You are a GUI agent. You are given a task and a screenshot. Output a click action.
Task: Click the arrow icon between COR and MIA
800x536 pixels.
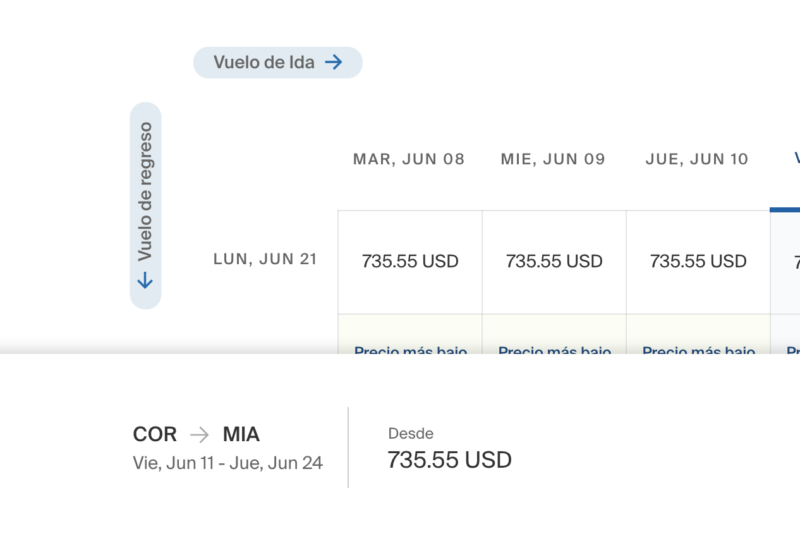pyautogui.click(x=200, y=435)
